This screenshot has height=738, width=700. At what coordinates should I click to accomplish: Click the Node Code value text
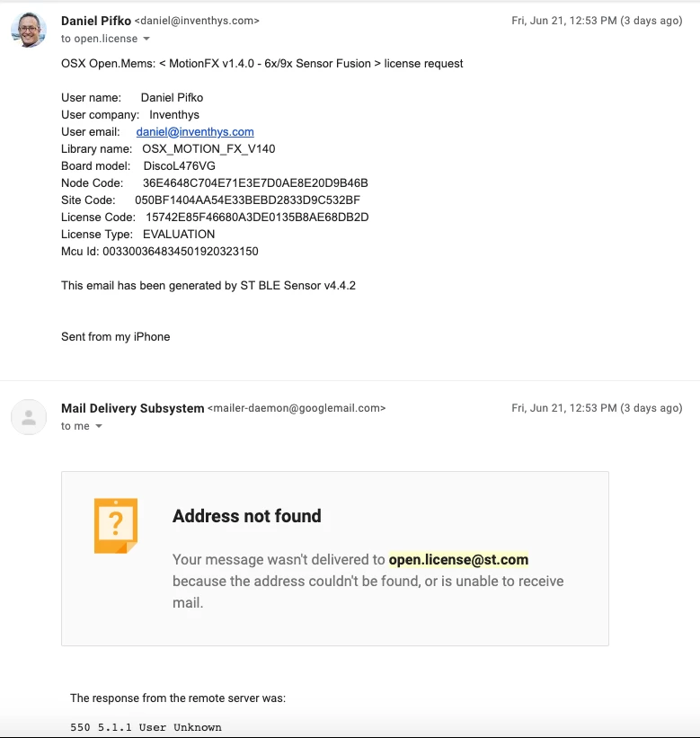255,183
